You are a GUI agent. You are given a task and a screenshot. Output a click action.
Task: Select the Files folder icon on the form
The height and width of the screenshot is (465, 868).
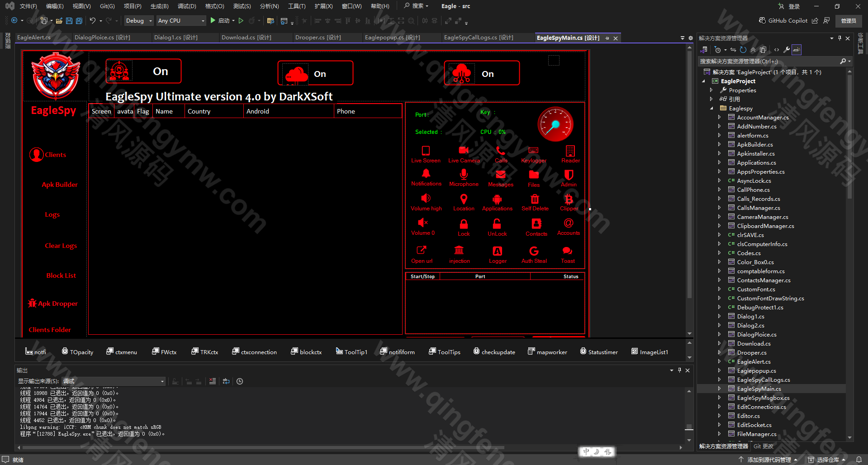click(534, 175)
